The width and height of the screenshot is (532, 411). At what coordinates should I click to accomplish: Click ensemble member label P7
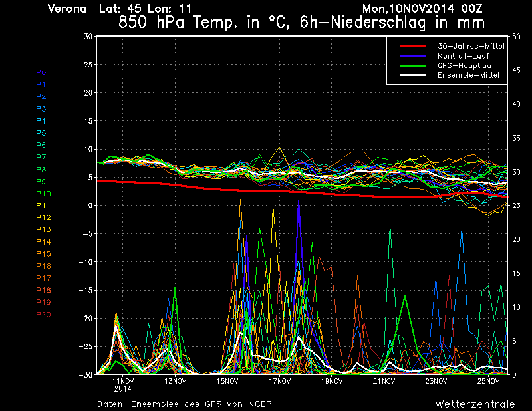41,157
